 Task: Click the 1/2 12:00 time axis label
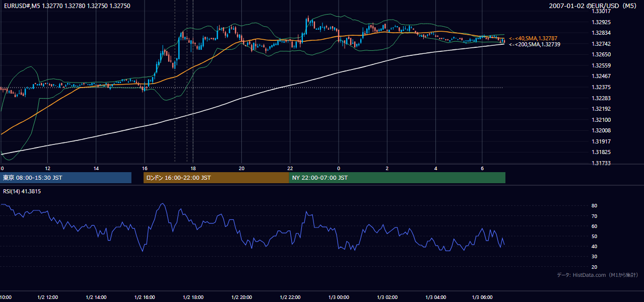(47, 297)
